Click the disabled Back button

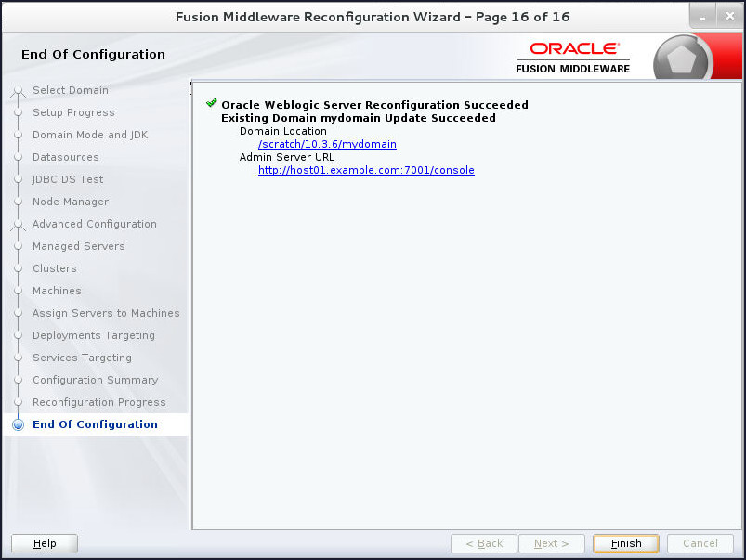click(x=484, y=543)
